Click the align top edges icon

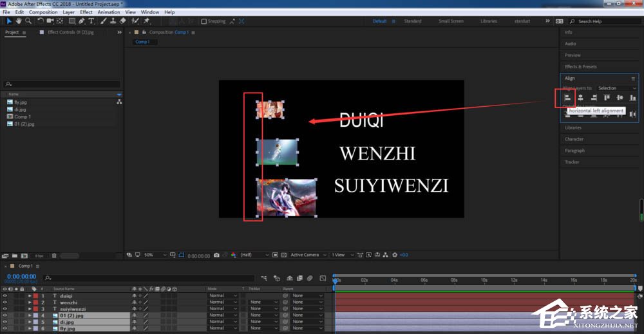(607, 98)
